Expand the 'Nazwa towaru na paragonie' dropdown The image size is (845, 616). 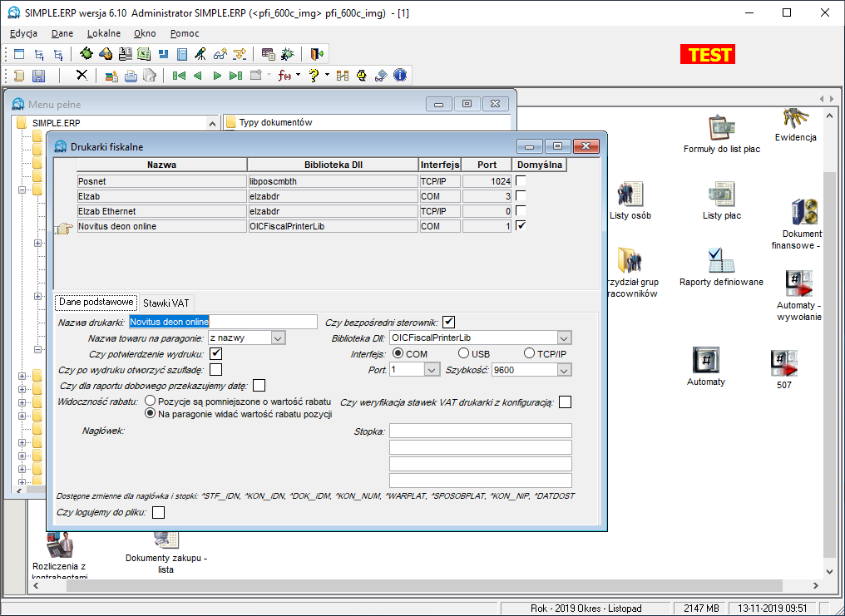click(x=278, y=338)
